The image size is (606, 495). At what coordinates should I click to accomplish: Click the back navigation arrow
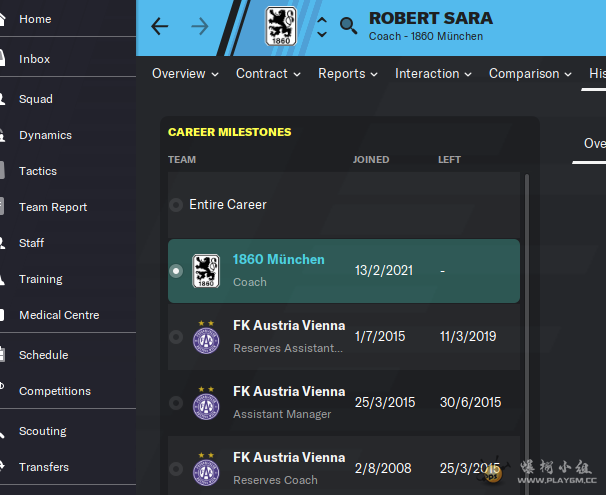(x=160, y=27)
